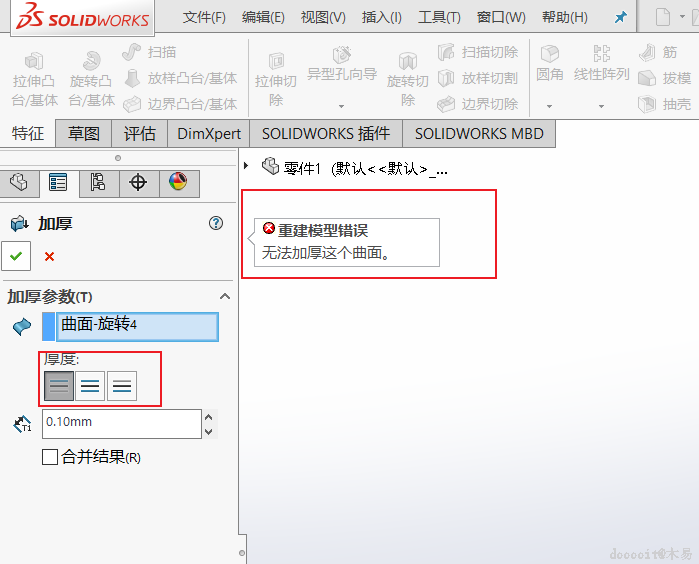Image resolution: width=699 pixels, height=564 pixels.
Task: Open the Fillet (圆角) dropdown arrow
Action: [549, 106]
